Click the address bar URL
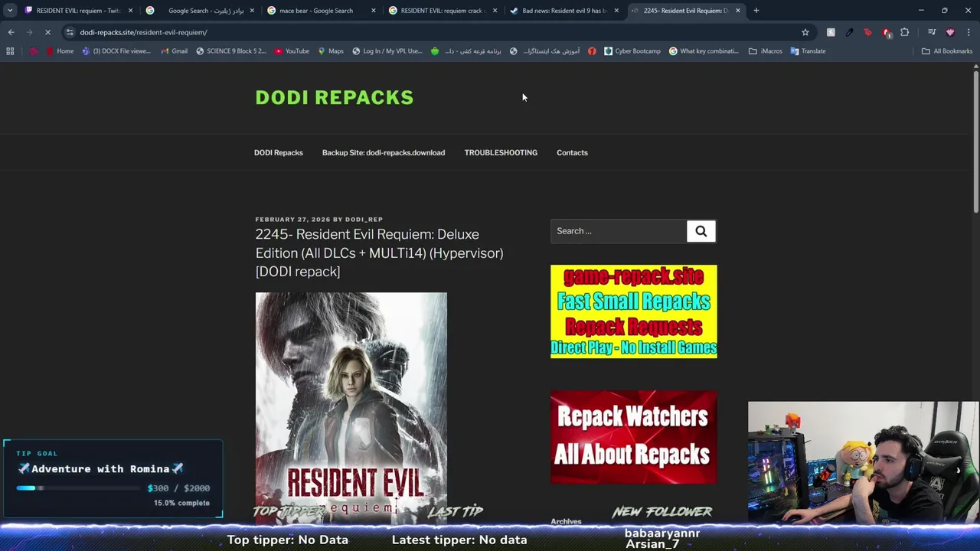 [x=143, y=32]
